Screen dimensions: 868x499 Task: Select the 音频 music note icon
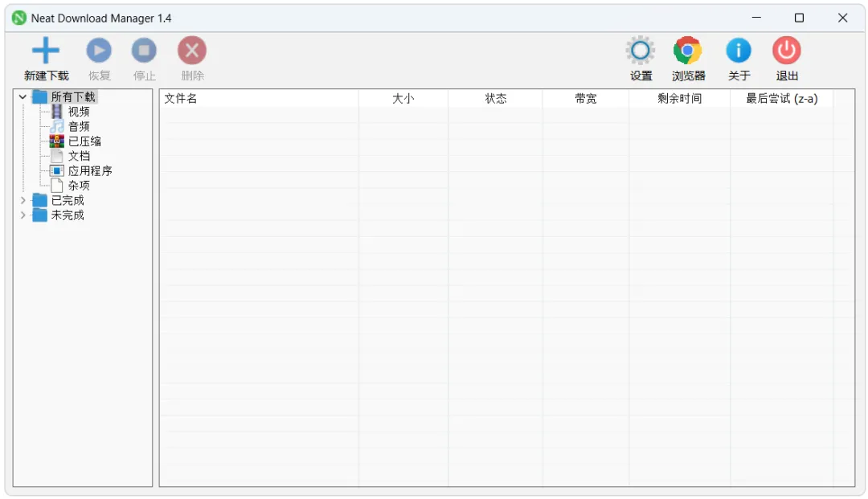tap(57, 126)
